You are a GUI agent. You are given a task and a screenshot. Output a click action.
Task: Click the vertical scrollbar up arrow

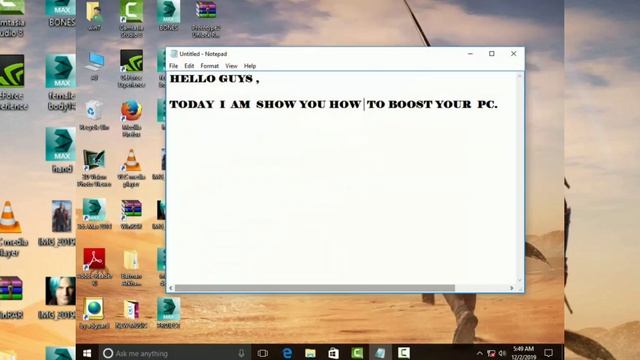click(x=520, y=77)
